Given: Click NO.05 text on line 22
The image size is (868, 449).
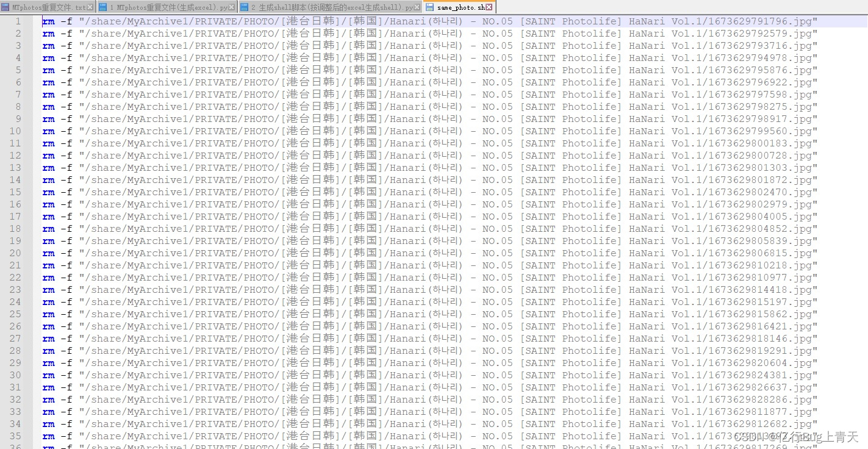Looking at the screenshot, I should tap(498, 278).
